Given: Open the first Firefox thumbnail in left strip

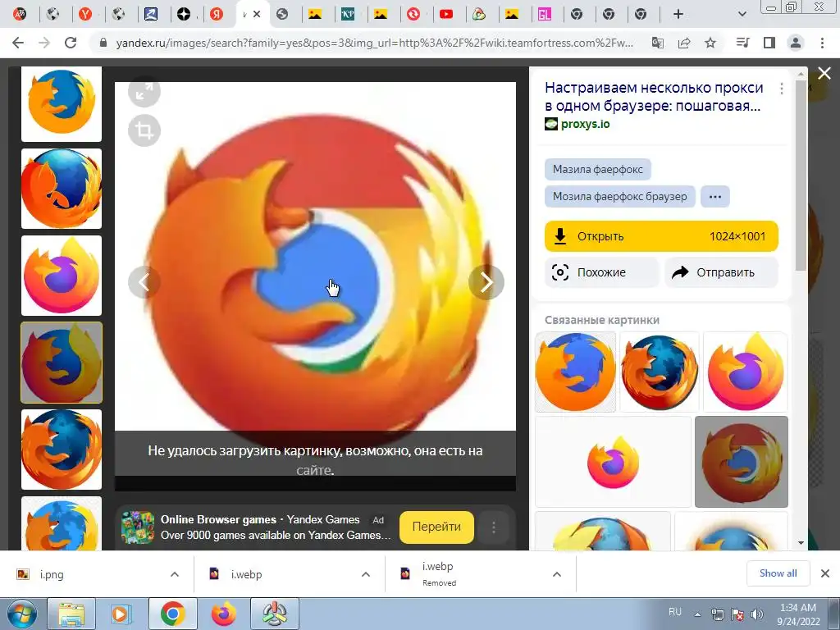Looking at the screenshot, I should [x=62, y=104].
